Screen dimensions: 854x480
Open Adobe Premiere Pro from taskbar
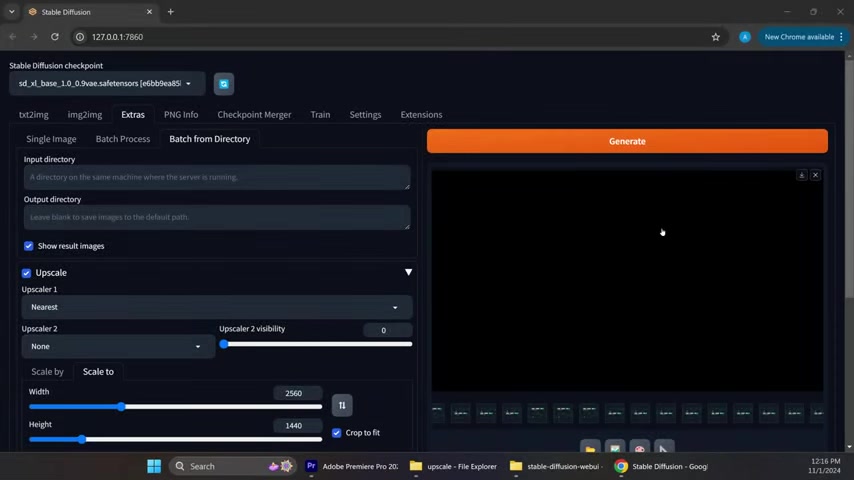[353, 466]
